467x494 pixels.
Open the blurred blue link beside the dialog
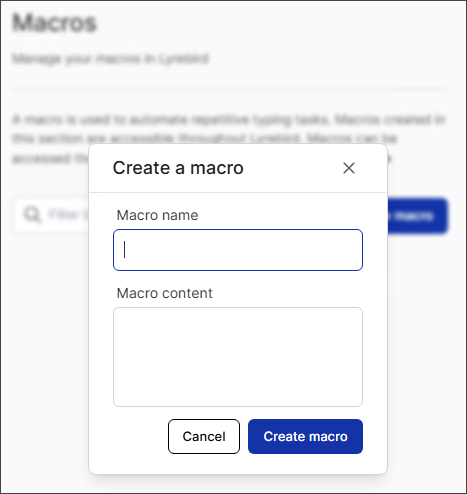point(389,158)
